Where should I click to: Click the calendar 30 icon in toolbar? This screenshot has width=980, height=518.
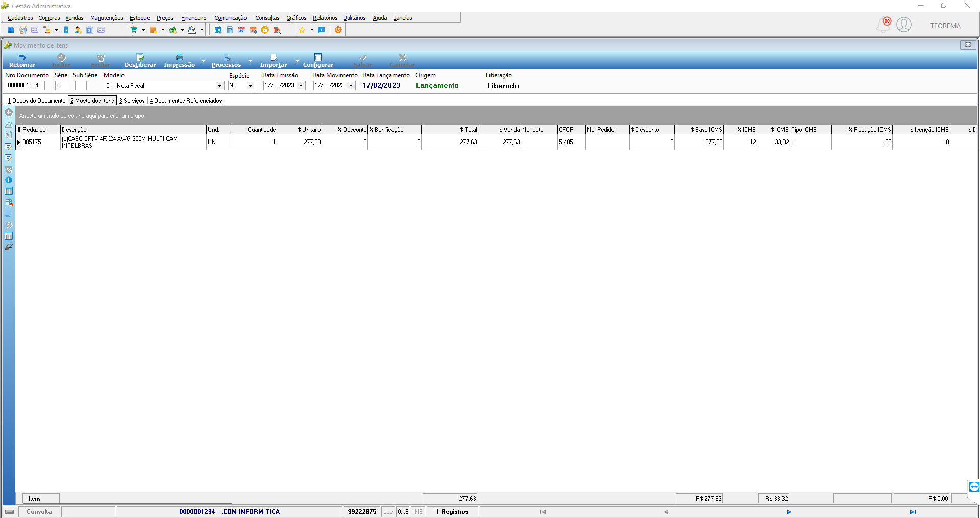coord(241,30)
